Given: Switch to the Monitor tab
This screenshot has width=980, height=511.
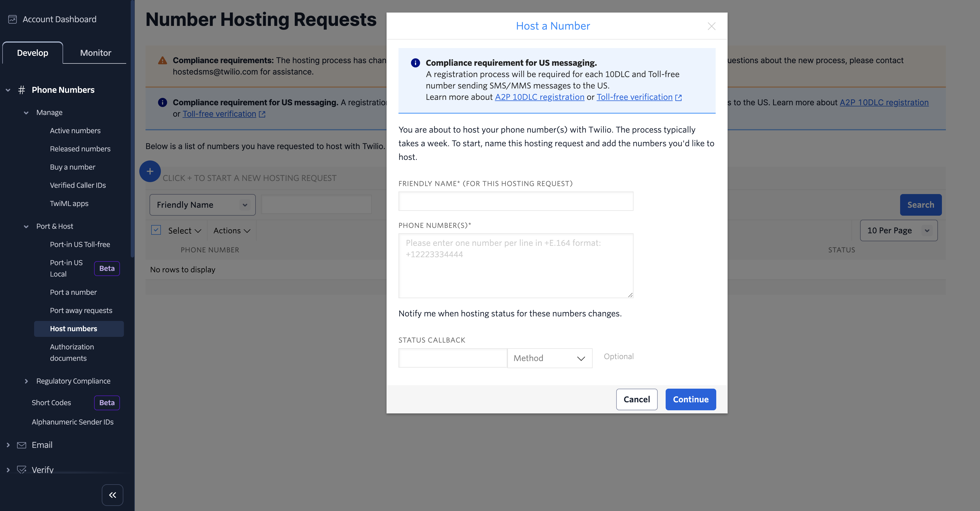Looking at the screenshot, I should click(x=95, y=53).
